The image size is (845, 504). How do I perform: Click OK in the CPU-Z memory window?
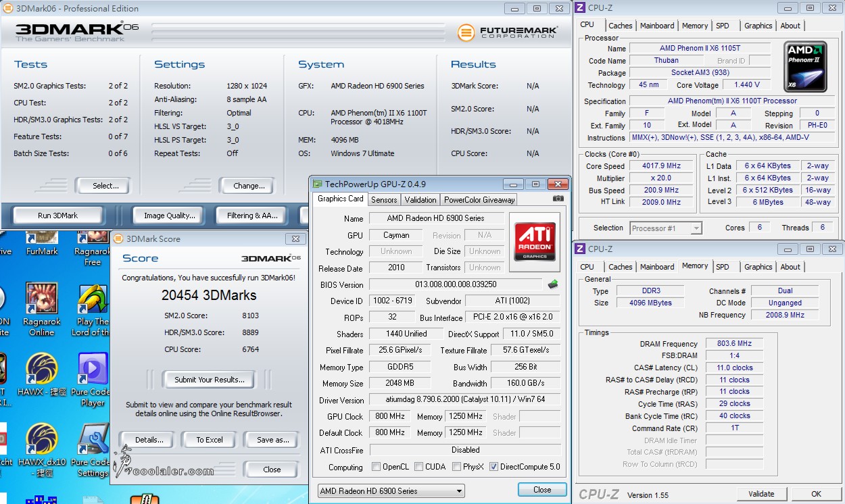[x=816, y=494]
